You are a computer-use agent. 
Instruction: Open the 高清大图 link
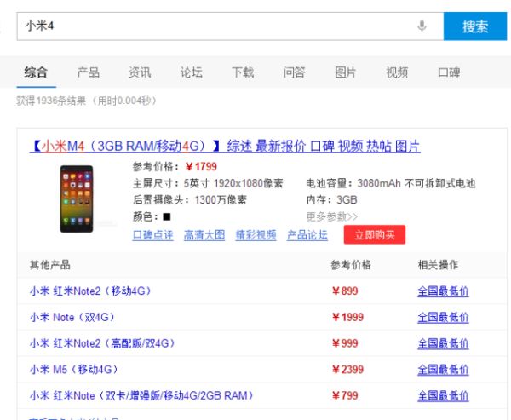point(204,235)
